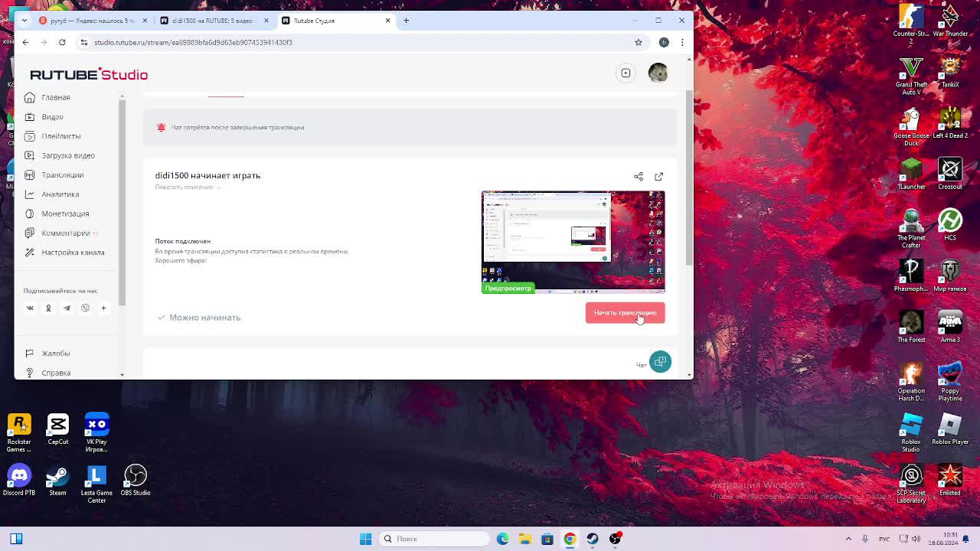
Task: Click the VK social icon
Action: point(30,308)
